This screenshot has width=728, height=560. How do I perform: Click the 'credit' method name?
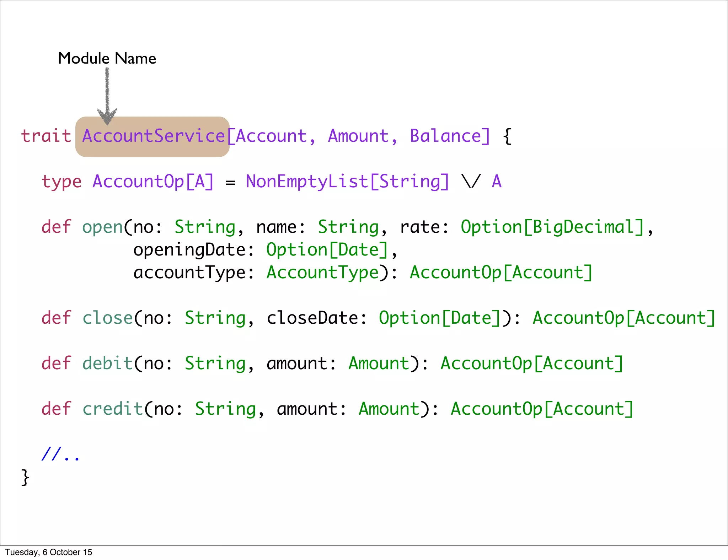pos(113,409)
